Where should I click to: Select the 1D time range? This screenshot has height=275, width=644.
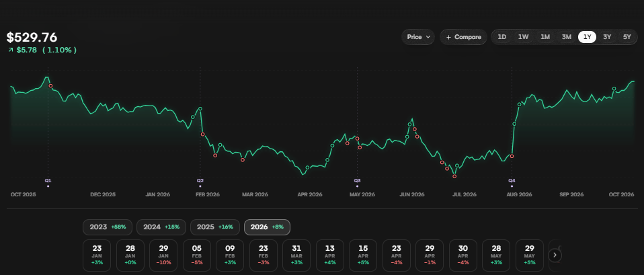point(502,37)
